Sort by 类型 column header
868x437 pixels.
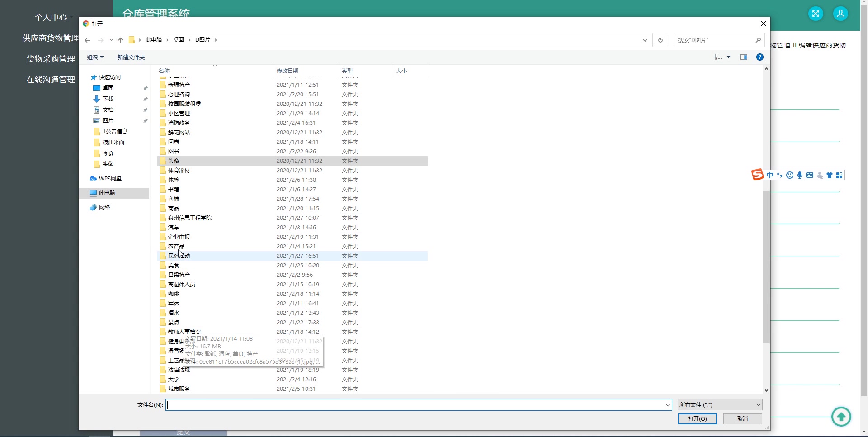click(x=366, y=71)
